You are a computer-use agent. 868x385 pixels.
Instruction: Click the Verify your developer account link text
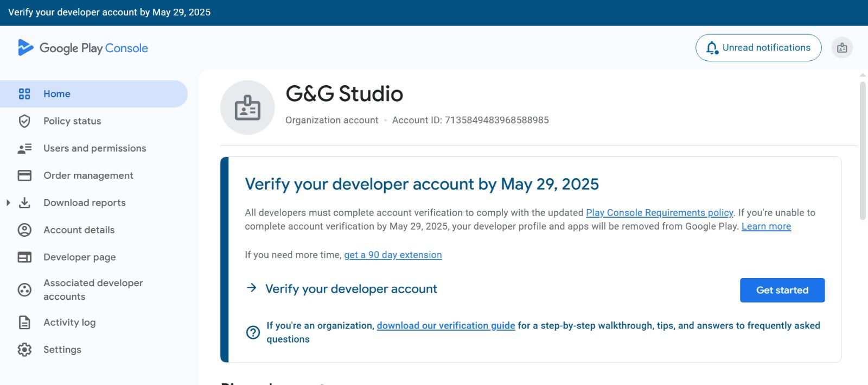[x=351, y=289]
